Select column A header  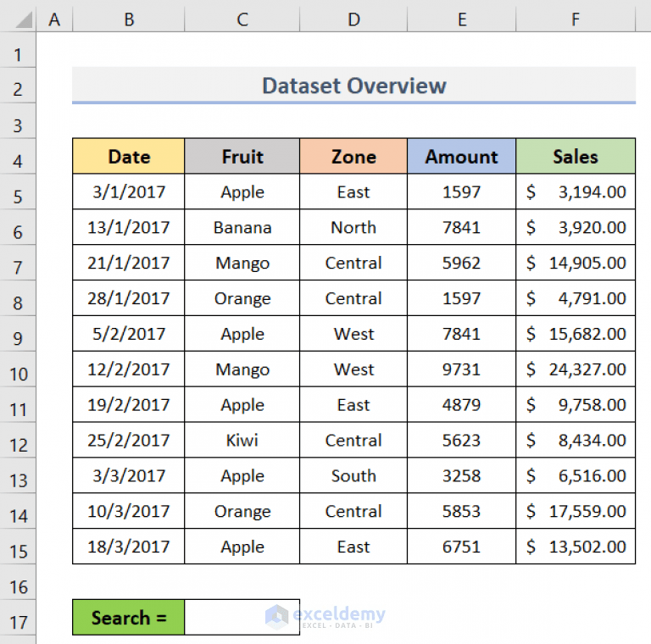[x=54, y=19]
